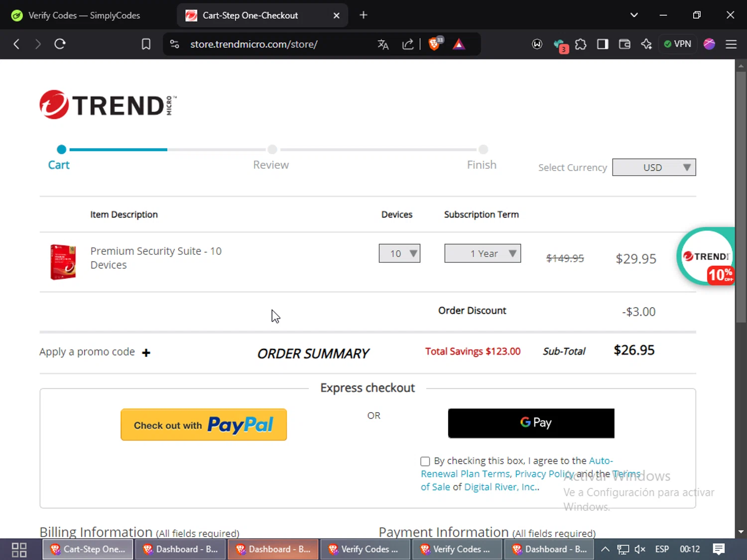747x560 pixels.
Task: Click the share page icon
Action: pyautogui.click(x=408, y=44)
